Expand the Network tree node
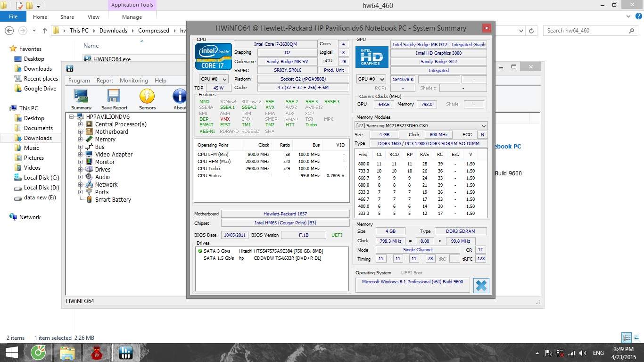Image resolution: width=644 pixels, height=362 pixels. [x=80, y=185]
